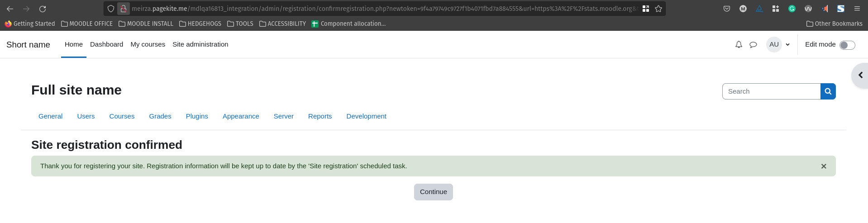The image size is (868, 223).
Task: Switch to the Appearance admin tab
Action: pyautogui.click(x=241, y=116)
